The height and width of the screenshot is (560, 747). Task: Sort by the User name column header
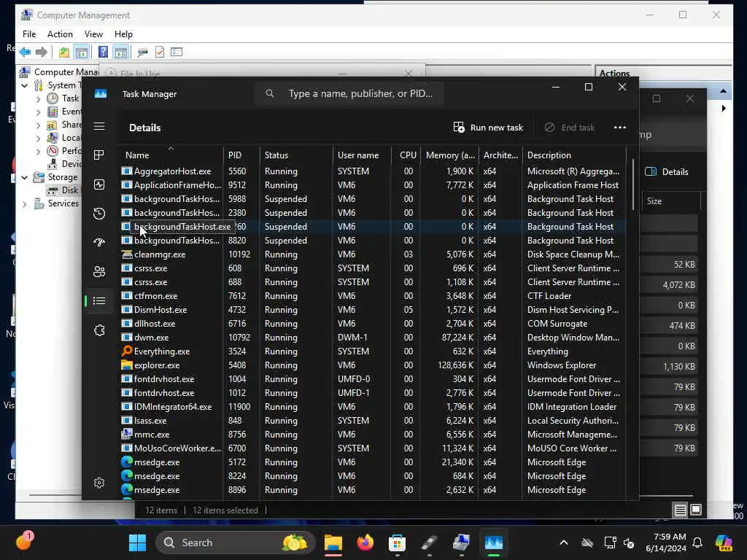click(x=362, y=155)
